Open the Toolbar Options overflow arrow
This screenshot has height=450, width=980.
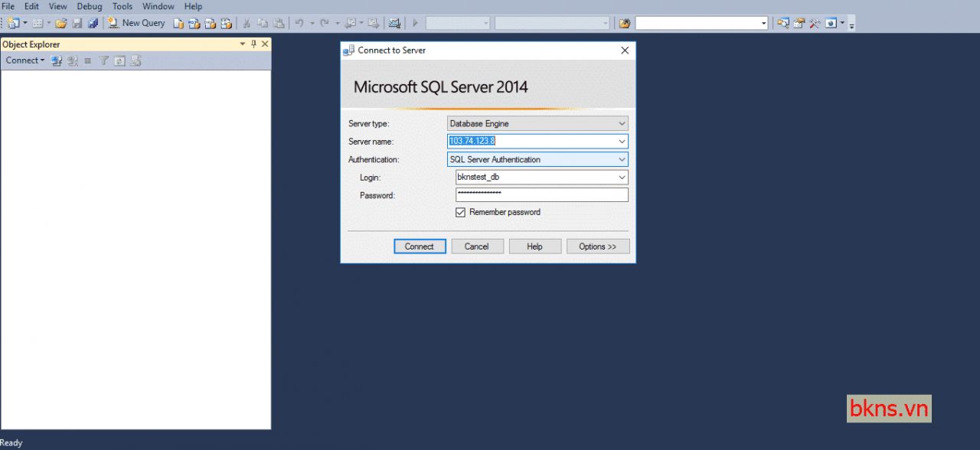click(851, 25)
